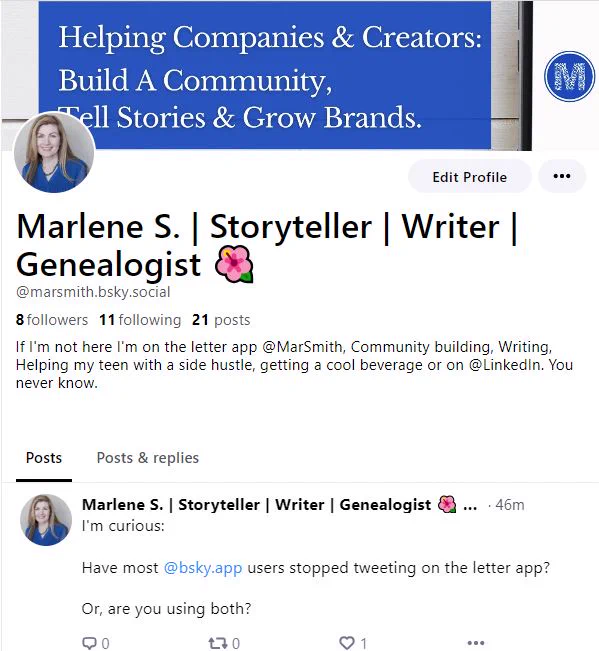Click the @bsky.app mention link
Screen dimensions: 599x651
tap(203, 568)
